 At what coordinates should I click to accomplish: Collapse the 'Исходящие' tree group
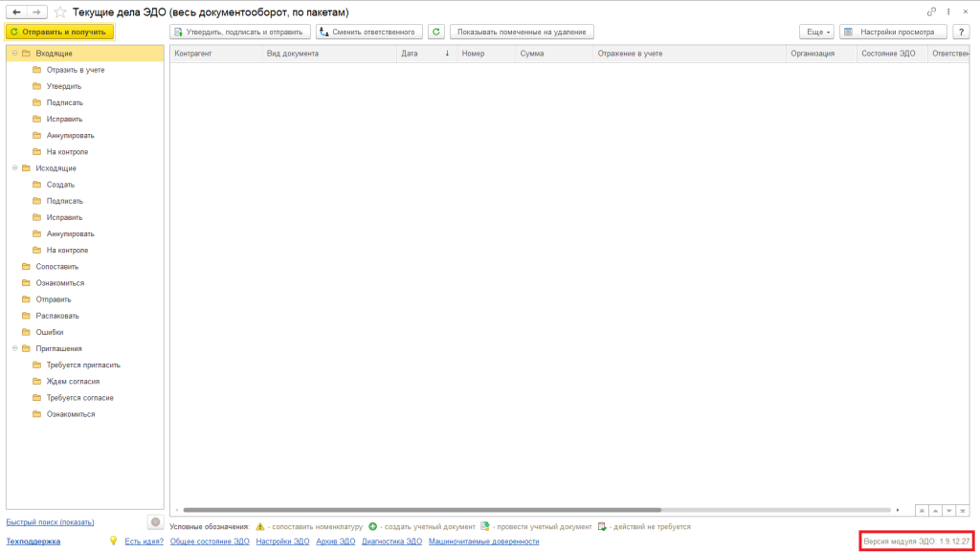point(14,168)
